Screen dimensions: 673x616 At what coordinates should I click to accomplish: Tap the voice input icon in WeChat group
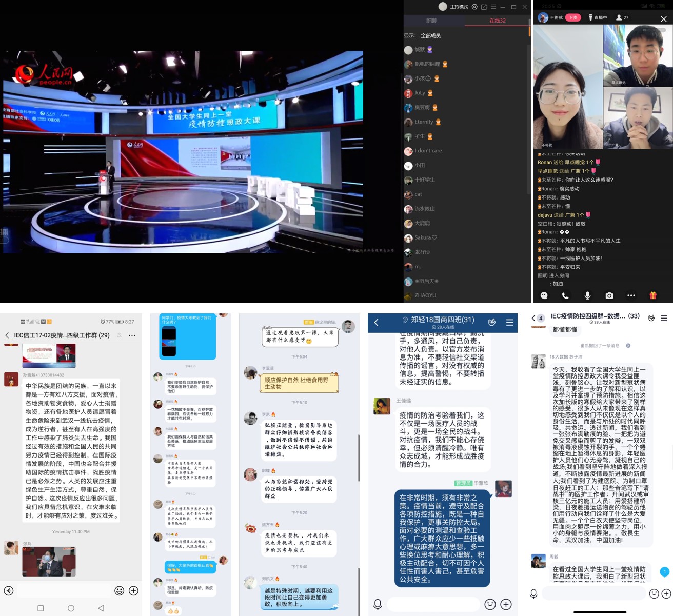pyautogui.click(x=9, y=591)
